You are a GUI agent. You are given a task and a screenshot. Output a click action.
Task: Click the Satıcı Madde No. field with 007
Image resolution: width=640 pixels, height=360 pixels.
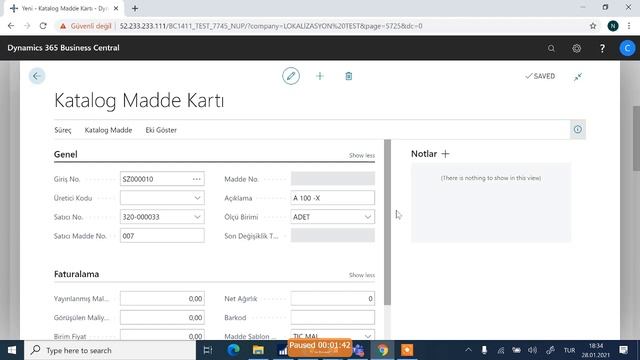(162, 236)
